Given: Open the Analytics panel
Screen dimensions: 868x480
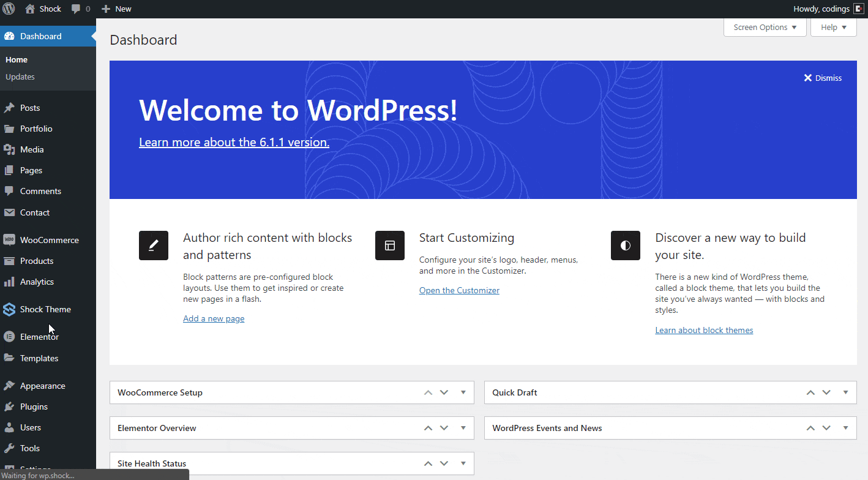Looking at the screenshot, I should pos(36,282).
